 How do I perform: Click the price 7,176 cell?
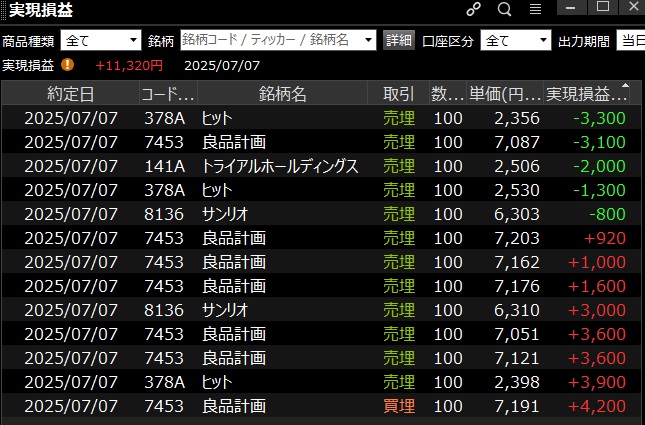517,286
